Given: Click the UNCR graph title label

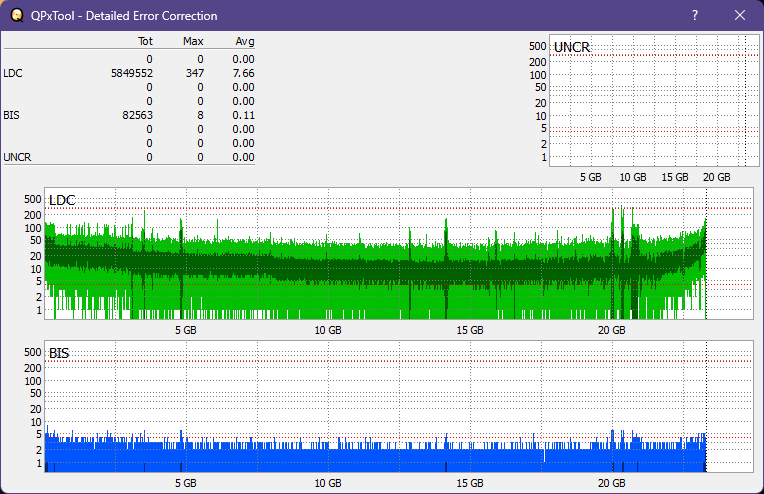Looking at the screenshot, I should [x=572, y=47].
